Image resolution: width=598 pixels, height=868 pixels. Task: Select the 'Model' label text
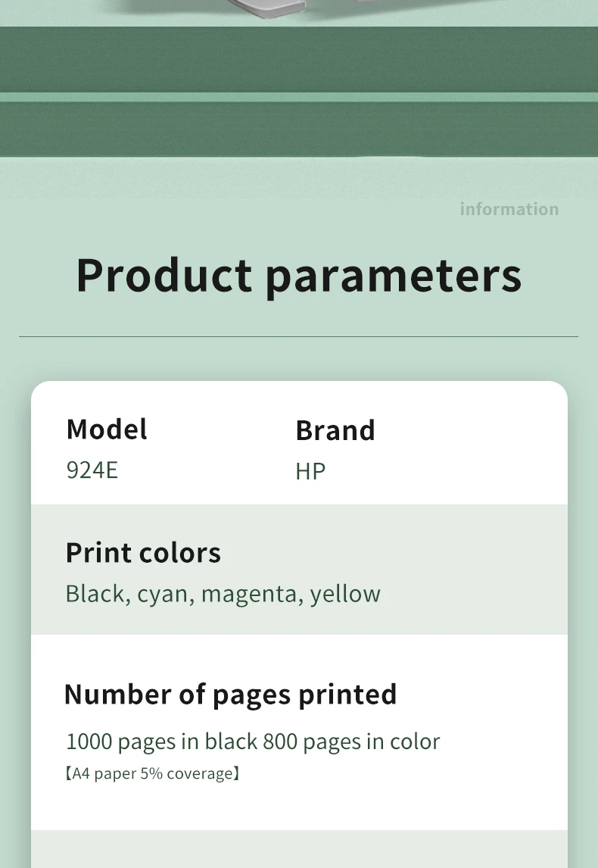(x=107, y=429)
